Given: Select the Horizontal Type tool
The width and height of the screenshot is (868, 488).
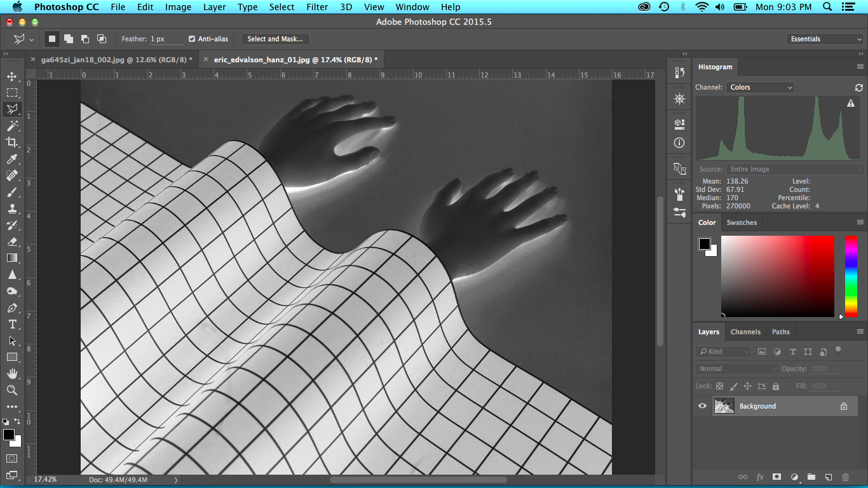Looking at the screenshot, I should [12, 324].
